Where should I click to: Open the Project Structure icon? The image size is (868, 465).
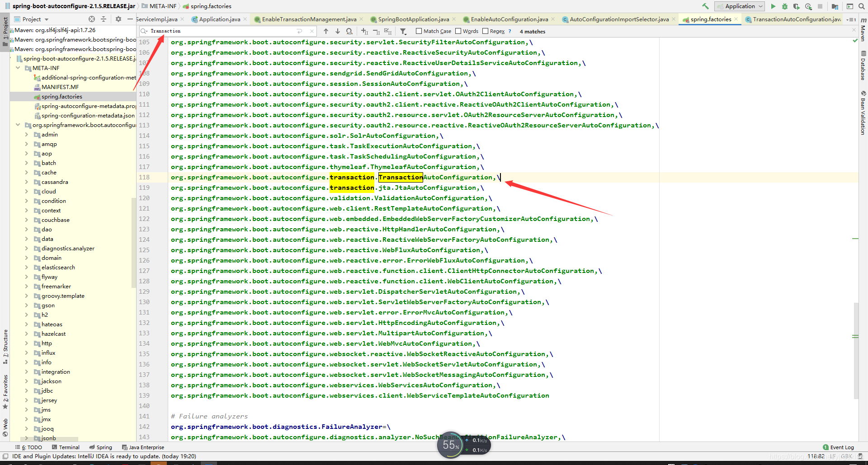pos(835,6)
